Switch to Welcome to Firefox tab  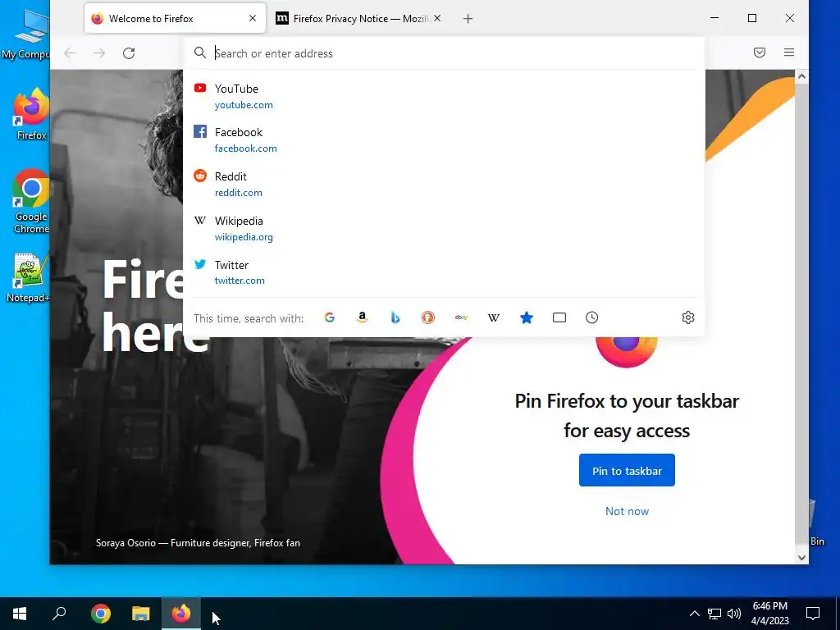175,19
